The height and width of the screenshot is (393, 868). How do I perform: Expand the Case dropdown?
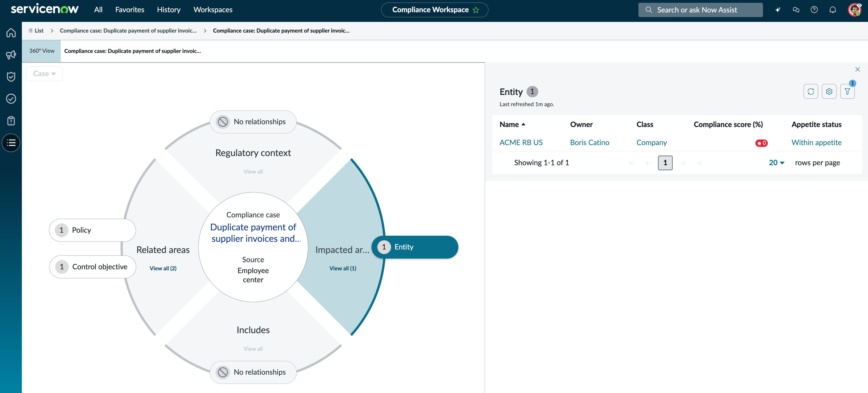coord(44,74)
